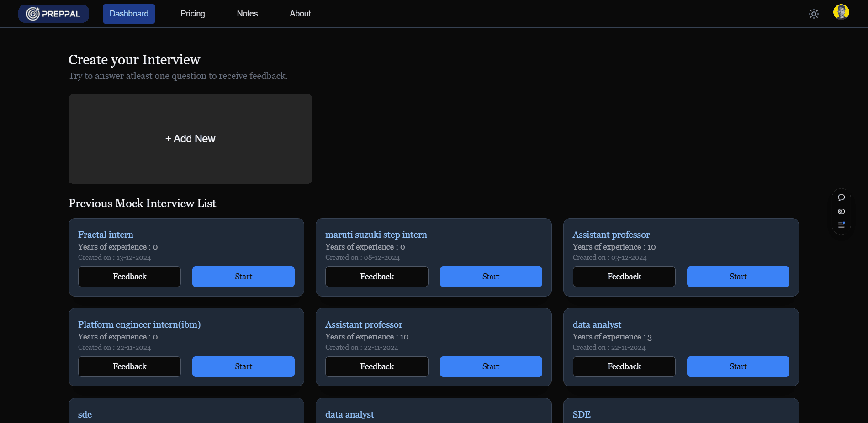Click the PrepPal target logo
The width and height of the screenshot is (868, 423).
click(33, 14)
